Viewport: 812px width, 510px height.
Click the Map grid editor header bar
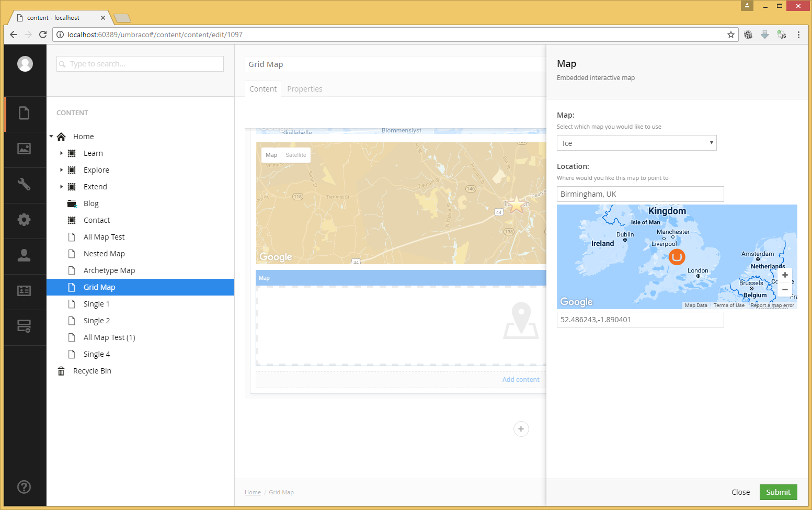(401, 278)
